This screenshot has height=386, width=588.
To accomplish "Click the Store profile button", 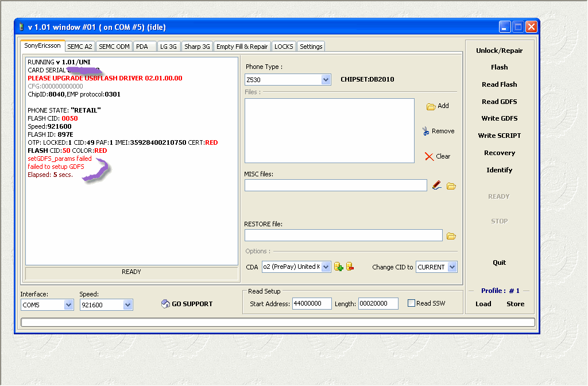I will pos(516,304).
